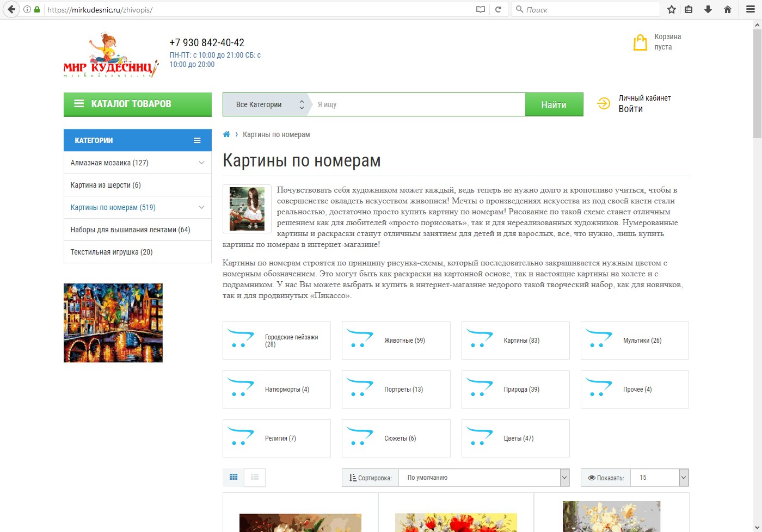
Task: Open the Животные (59) subcategory
Action: point(396,341)
